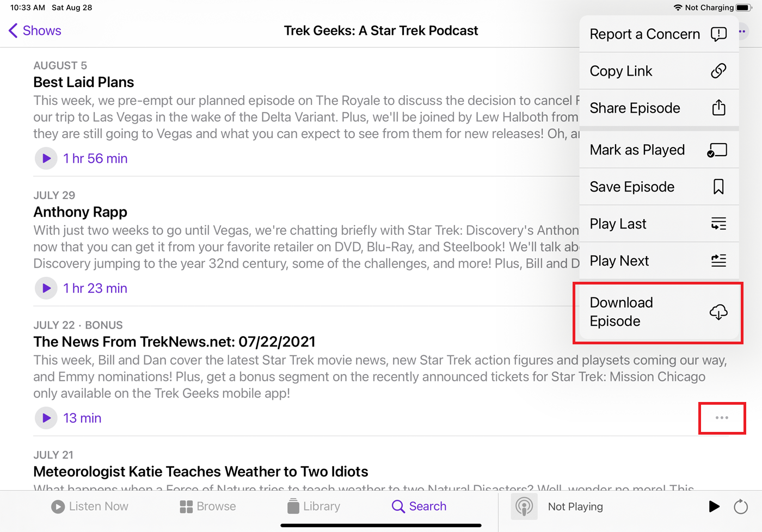Tap the skip forward icon in mini player
Screen dimensions: 762x532
(x=741, y=506)
